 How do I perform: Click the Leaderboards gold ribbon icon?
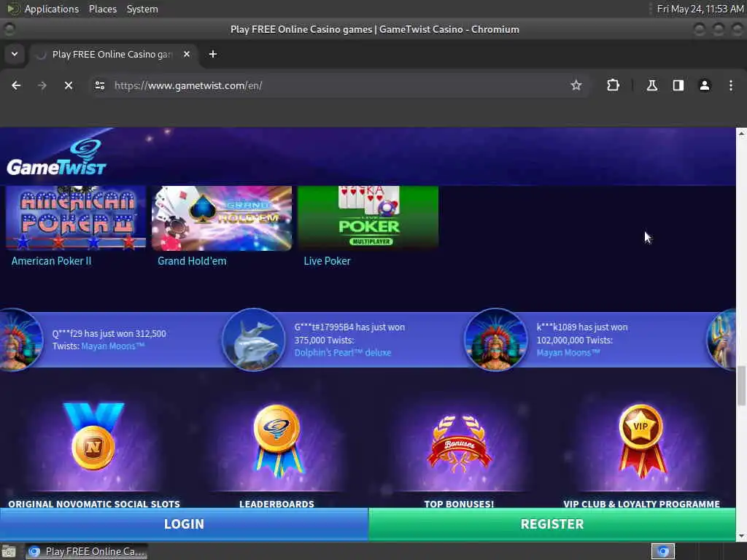pos(277,440)
